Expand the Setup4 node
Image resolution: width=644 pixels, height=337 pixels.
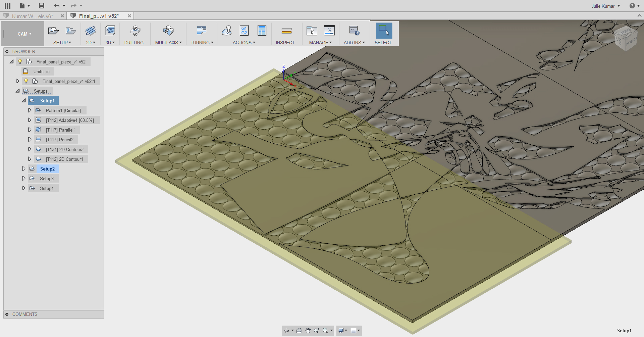(x=23, y=188)
